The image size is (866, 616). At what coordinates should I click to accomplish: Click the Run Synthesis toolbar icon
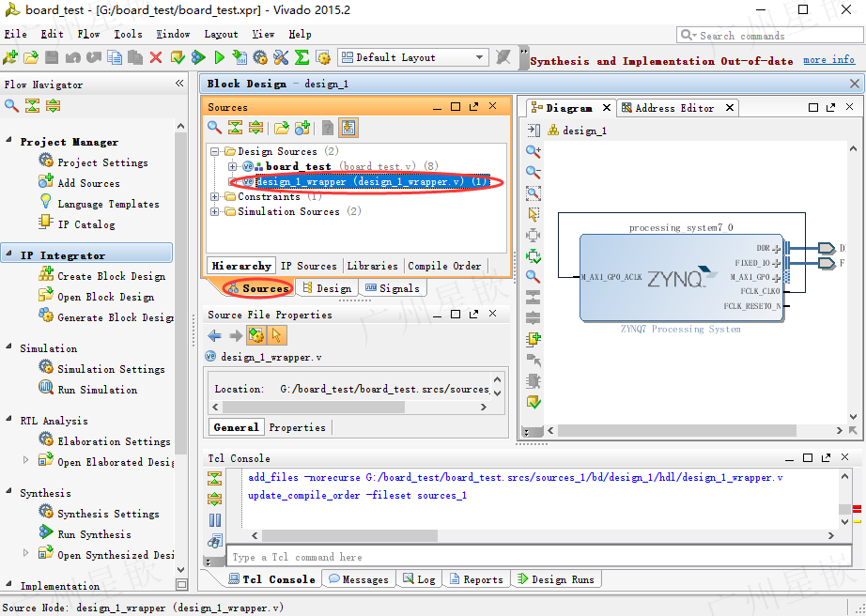(198, 57)
